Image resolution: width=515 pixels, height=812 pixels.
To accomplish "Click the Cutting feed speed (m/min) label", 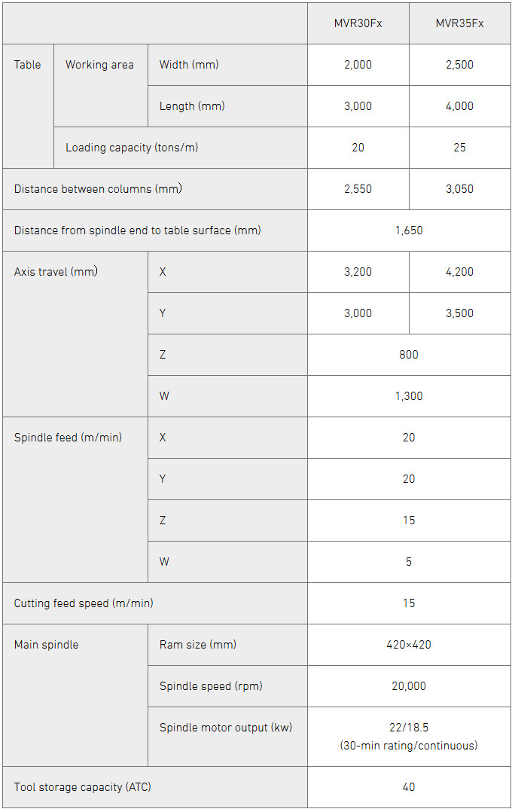I will pos(84,603).
